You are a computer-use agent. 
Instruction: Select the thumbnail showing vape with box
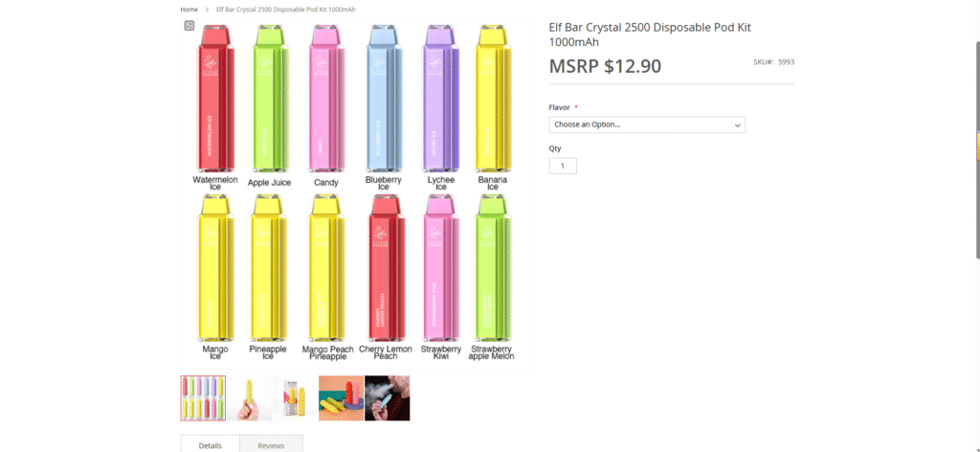tap(295, 398)
